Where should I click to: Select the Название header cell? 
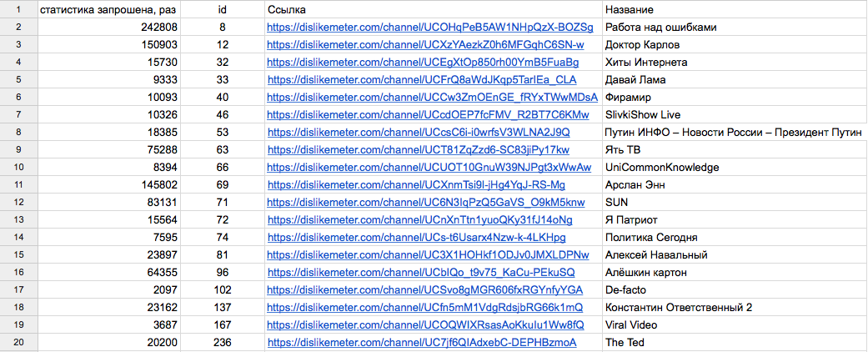(735, 9)
